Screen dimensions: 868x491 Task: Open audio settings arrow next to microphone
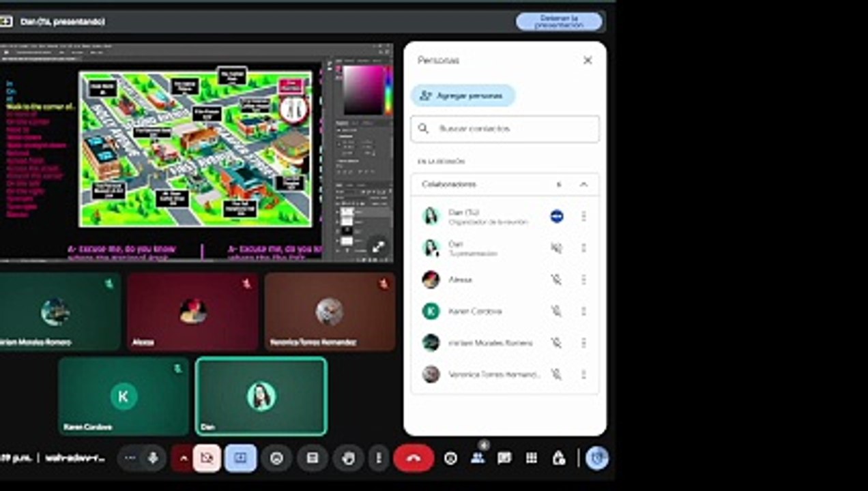(130, 458)
